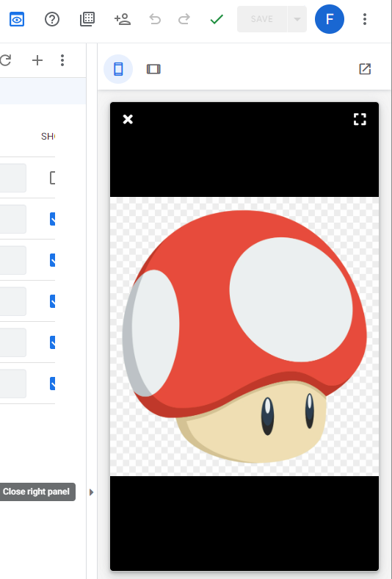Click the last row's gray input field
This screenshot has height=579, width=392.
click(13, 384)
